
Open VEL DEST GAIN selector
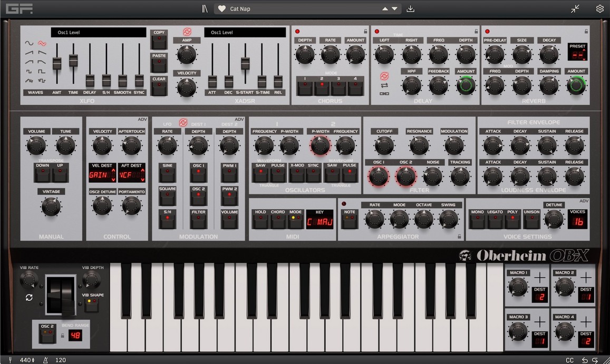point(102,175)
